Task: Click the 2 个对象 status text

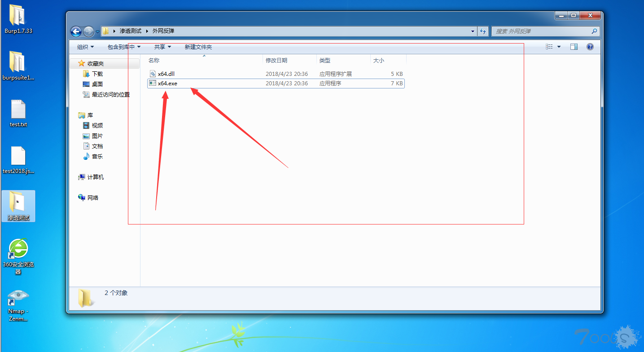Action: point(116,293)
